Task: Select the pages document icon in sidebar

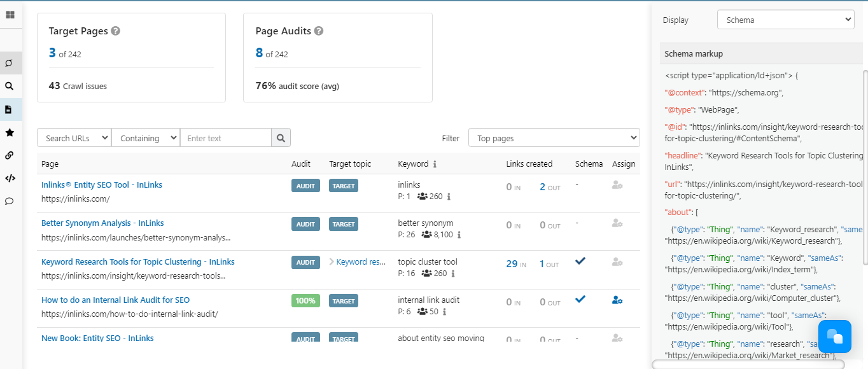Action: point(9,109)
